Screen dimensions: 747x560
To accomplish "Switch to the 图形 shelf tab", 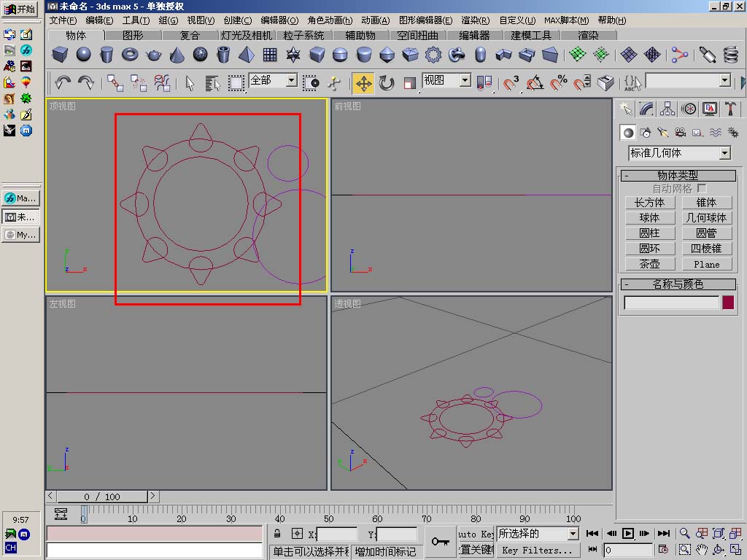I will (133, 35).
